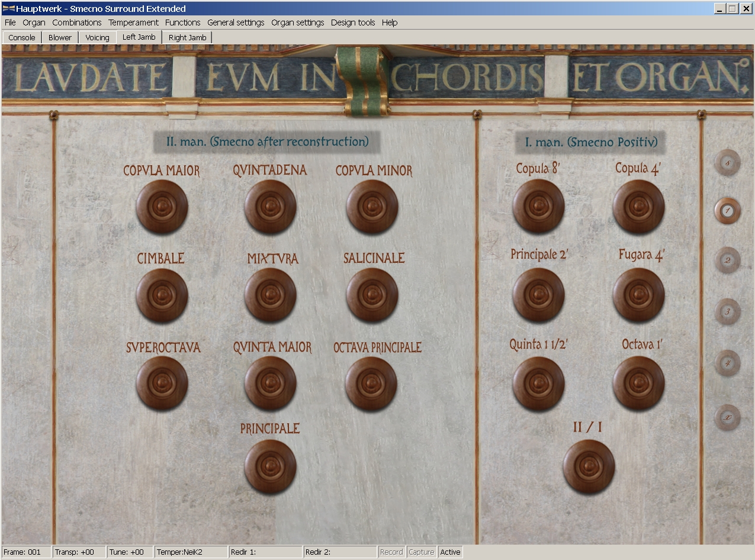Click the Tune: +00 status field
This screenshot has width=755, height=560.
pos(130,552)
